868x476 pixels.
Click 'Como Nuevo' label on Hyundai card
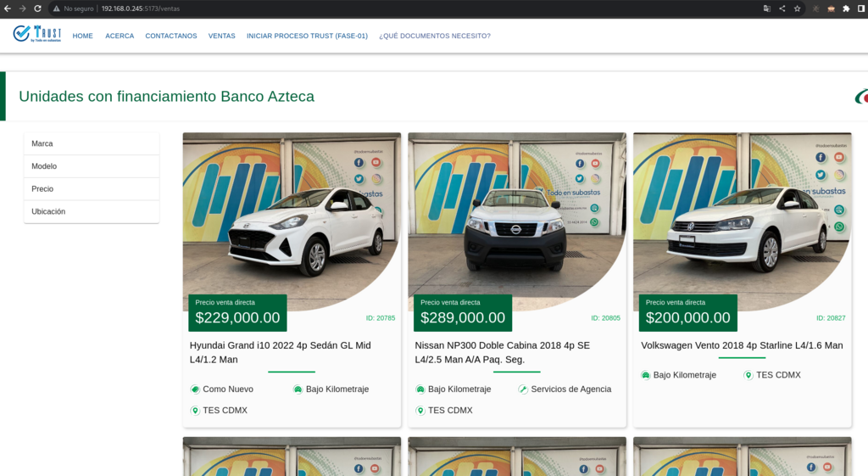coord(228,389)
